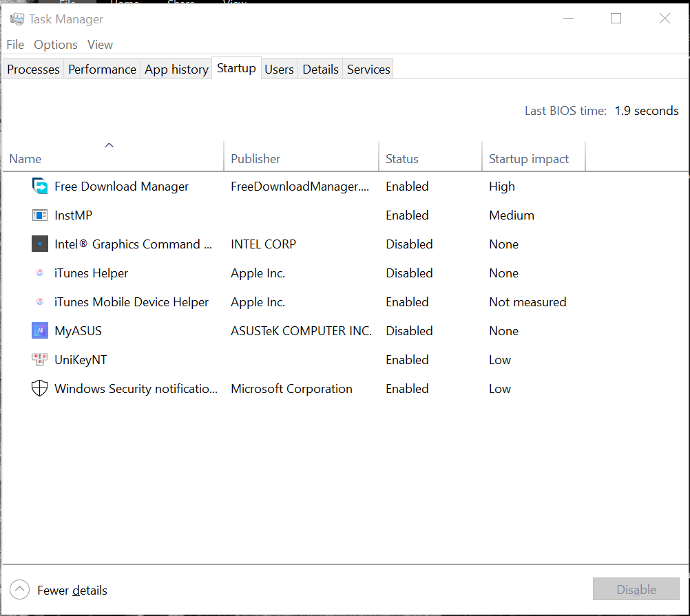
Task: Click the Last BIOS time value
Action: click(647, 111)
